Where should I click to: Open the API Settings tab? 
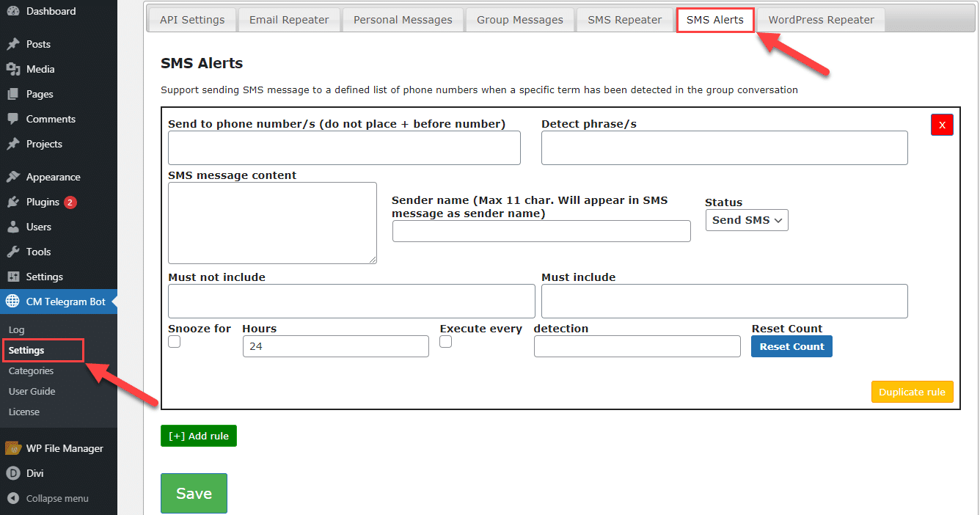(x=192, y=20)
